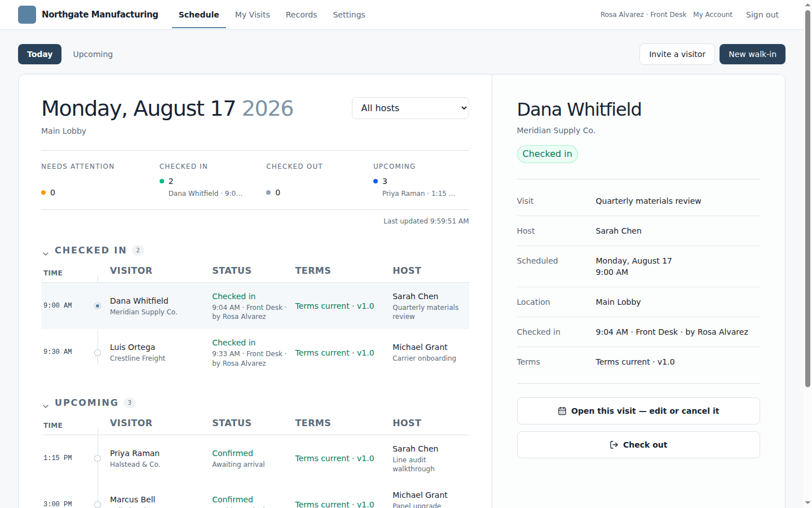Image resolution: width=812 pixels, height=508 pixels.
Task: Switch to Upcoming view
Action: [x=93, y=54]
